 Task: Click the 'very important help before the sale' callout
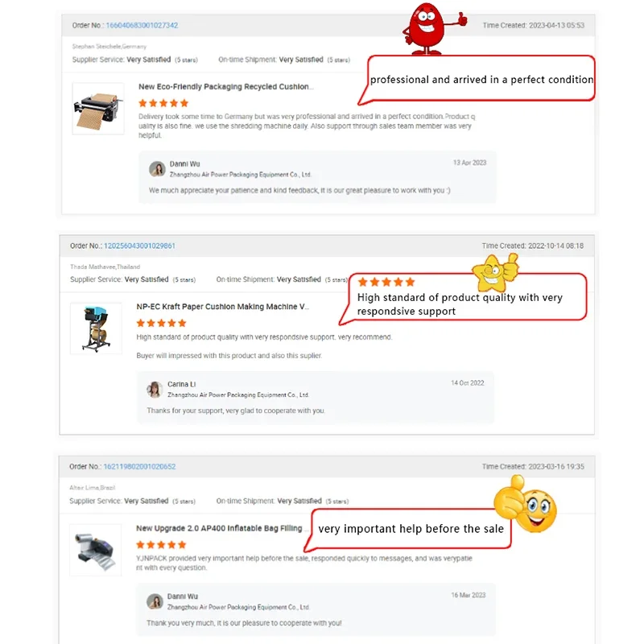click(410, 529)
